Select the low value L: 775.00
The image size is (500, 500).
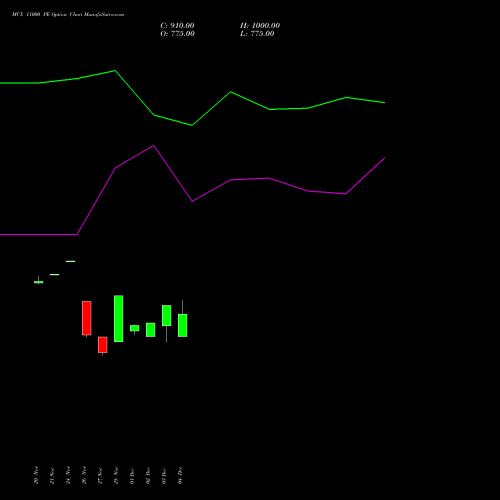[257, 34]
